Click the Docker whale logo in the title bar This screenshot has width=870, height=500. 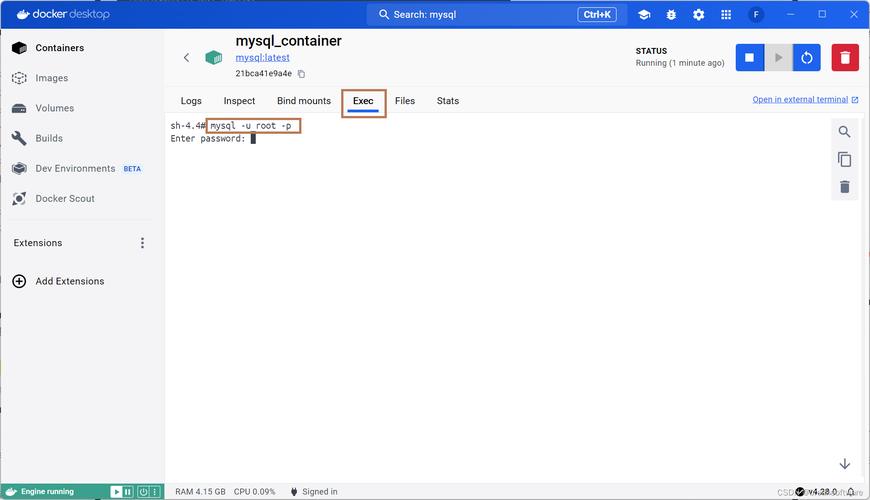click(23, 14)
